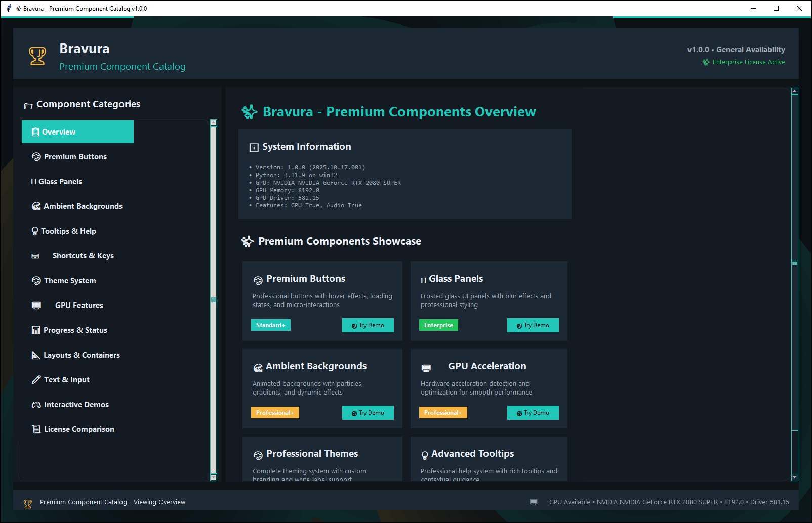Viewport: 812px width, 523px height.
Task: Click the down arrow of the main content scrollbar
Action: [794, 477]
